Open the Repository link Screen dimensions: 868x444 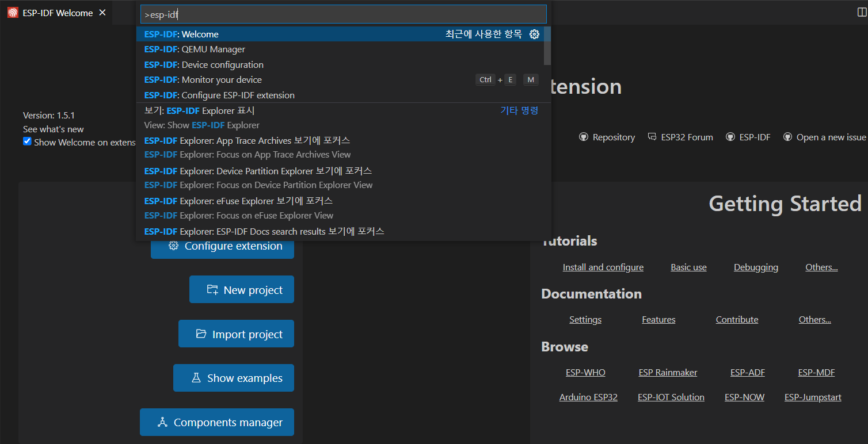click(x=614, y=137)
